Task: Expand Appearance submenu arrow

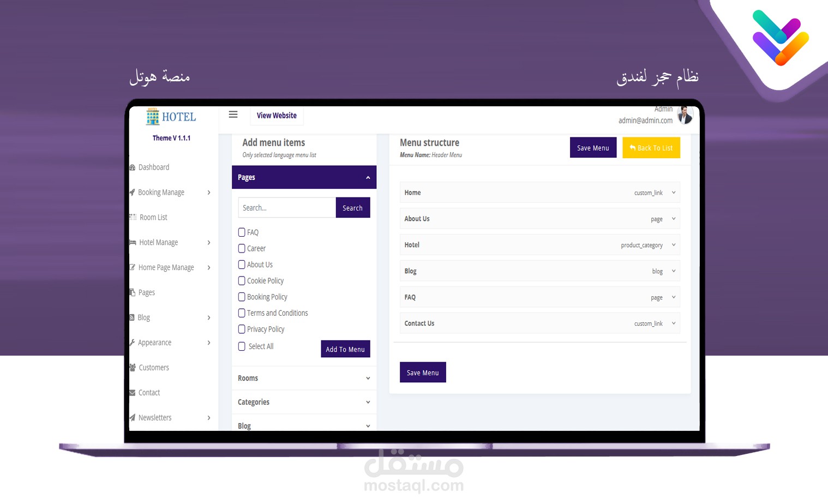Action: [209, 343]
